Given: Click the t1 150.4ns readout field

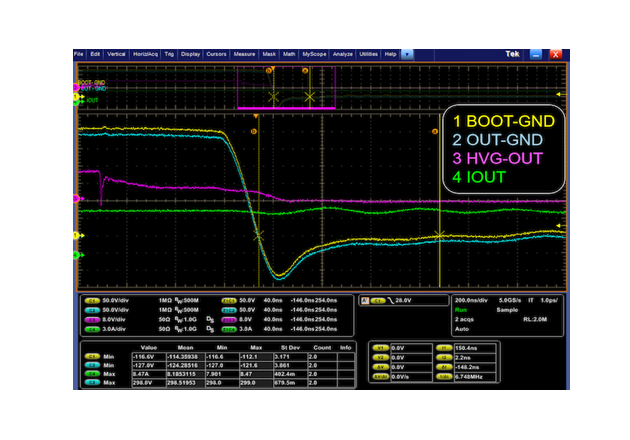Looking at the screenshot, I should coord(475,348).
